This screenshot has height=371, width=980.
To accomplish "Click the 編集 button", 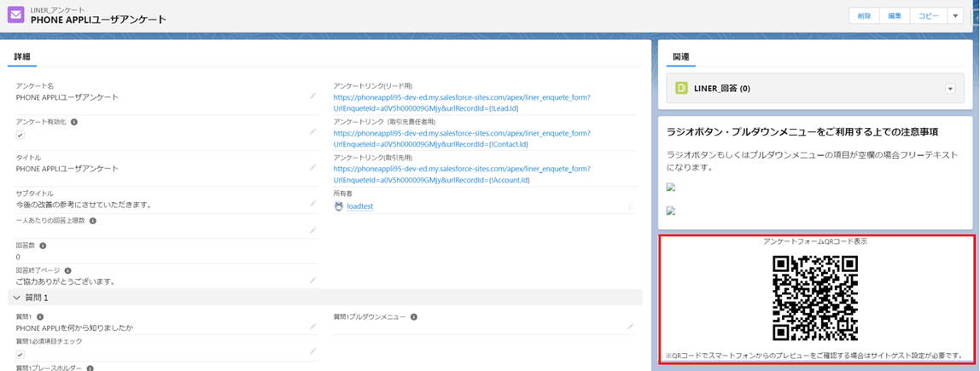I will pos(895,16).
